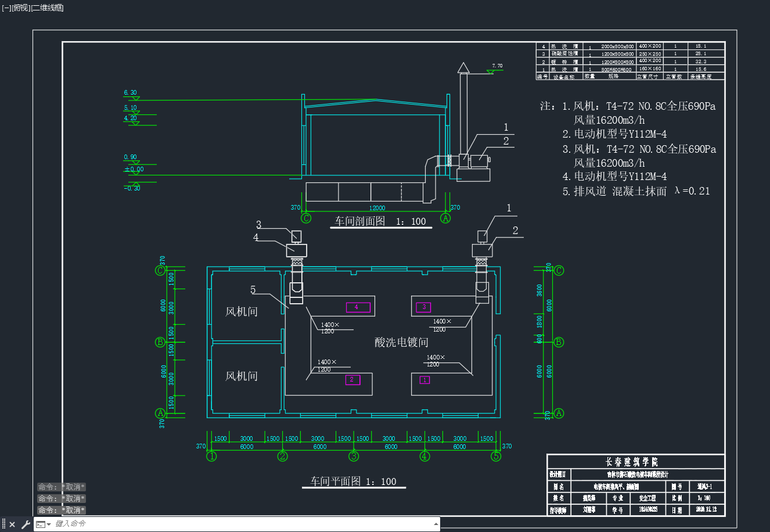
Task: Select the 0.90 elevation label
Action: tap(131, 157)
